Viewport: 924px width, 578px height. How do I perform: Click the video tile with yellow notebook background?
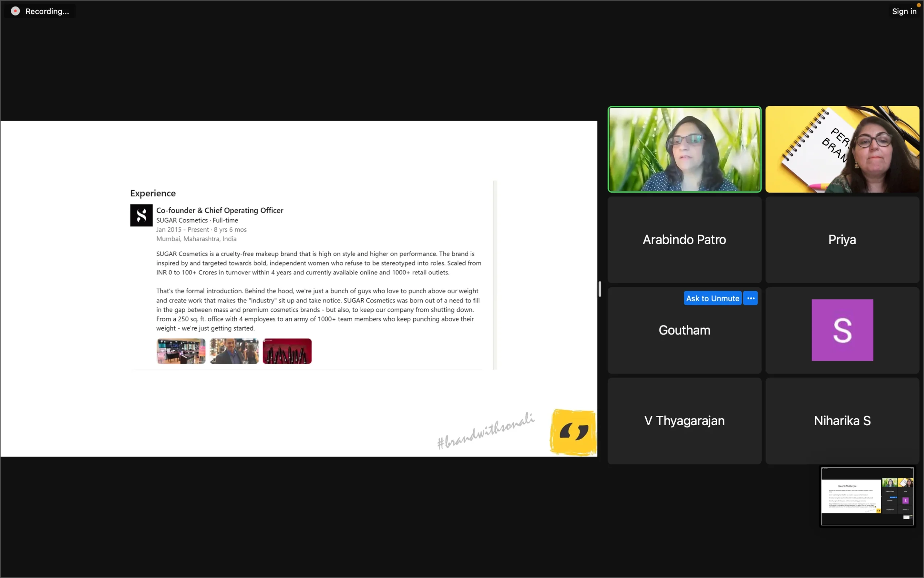[x=842, y=149]
